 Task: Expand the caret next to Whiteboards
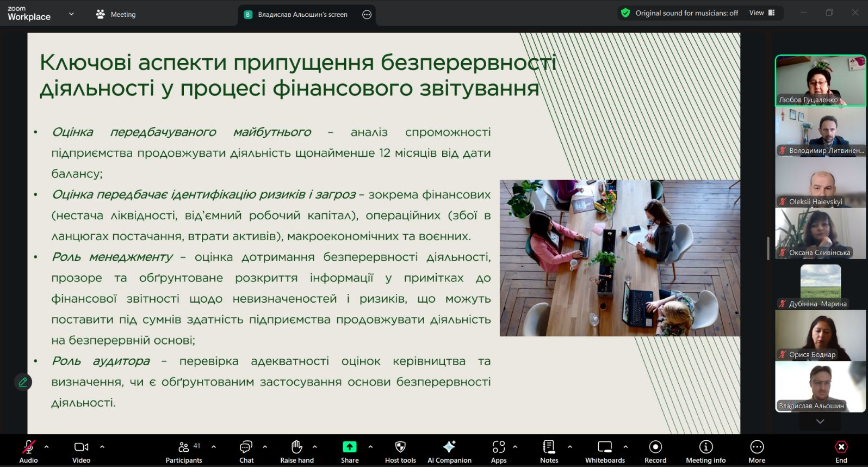coord(625,447)
